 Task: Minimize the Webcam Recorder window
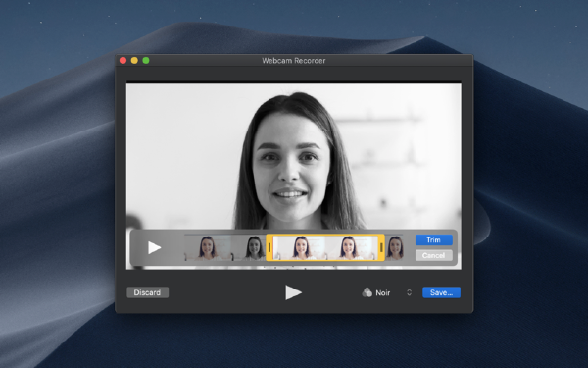pyautogui.click(x=134, y=61)
